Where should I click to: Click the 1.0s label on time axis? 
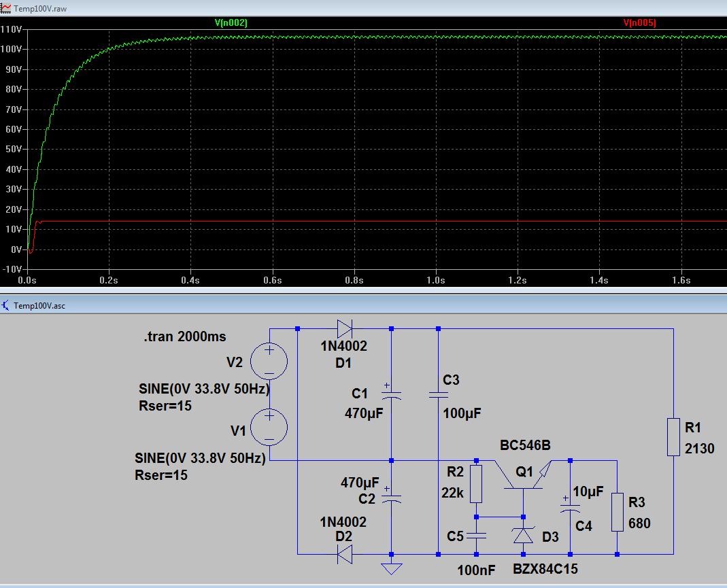click(436, 280)
